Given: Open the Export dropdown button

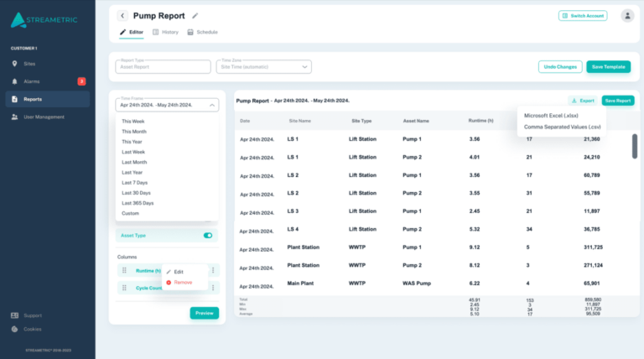Looking at the screenshot, I should click(583, 101).
